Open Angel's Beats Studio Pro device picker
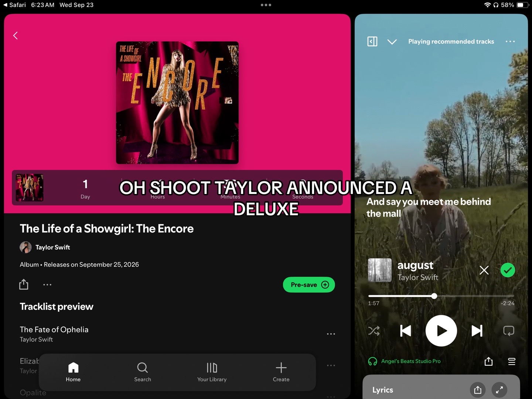The image size is (532, 399). click(x=405, y=361)
